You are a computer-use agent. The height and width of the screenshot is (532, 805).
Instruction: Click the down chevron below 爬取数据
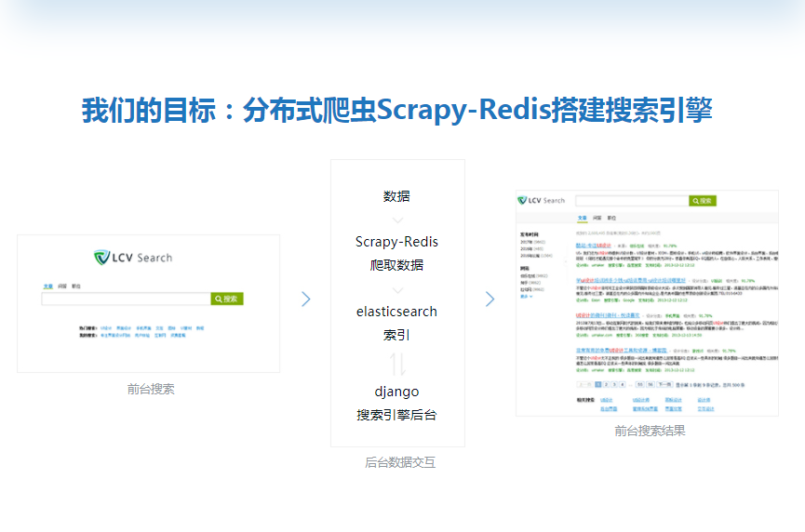[397, 290]
